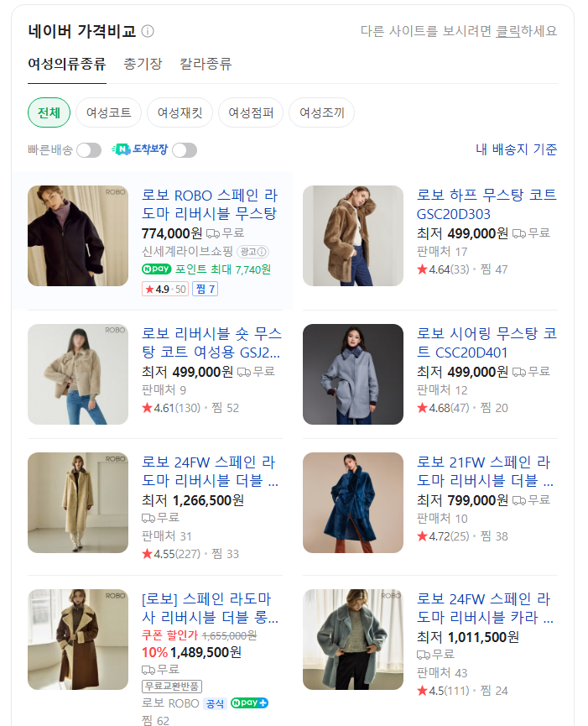Image resolution: width=588 pixels, height=726 pixels.
Task: Click 판매처 9 under 숏 무스탕 코트
Action: click(164, 389)
